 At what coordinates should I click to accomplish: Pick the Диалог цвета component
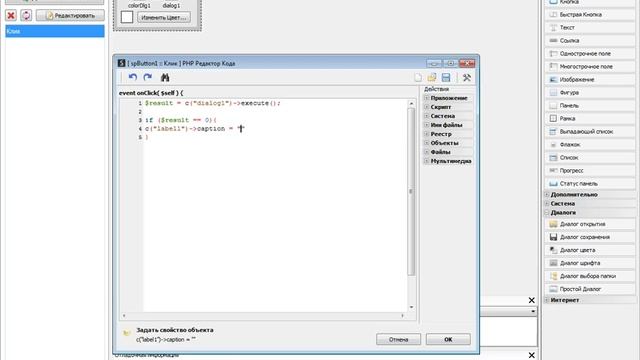(589, 250)
